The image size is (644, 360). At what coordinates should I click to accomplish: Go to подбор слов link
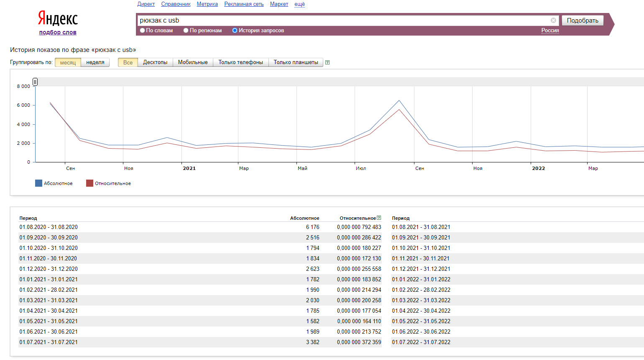[x=58, y=32]
